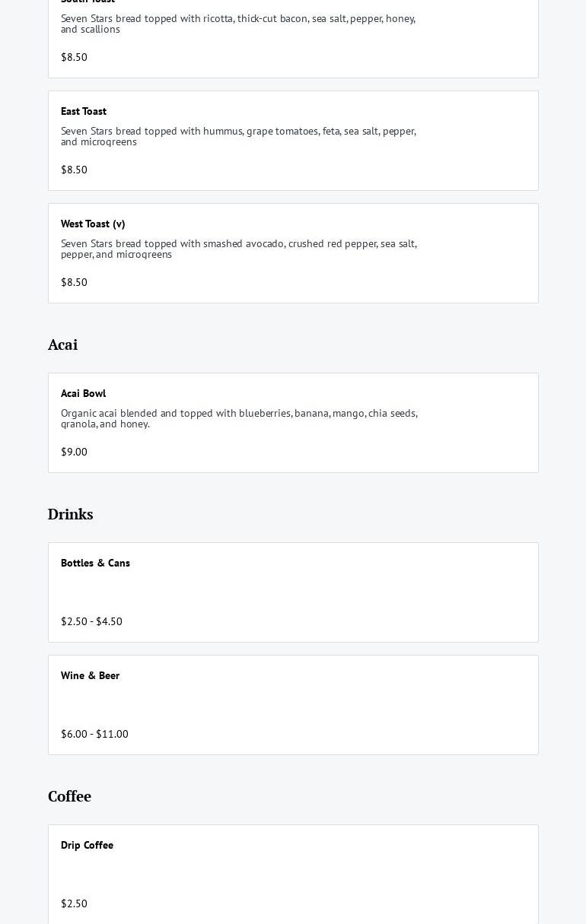
Task: Click the Coffee section heading
Action: [x=69, y=796]
